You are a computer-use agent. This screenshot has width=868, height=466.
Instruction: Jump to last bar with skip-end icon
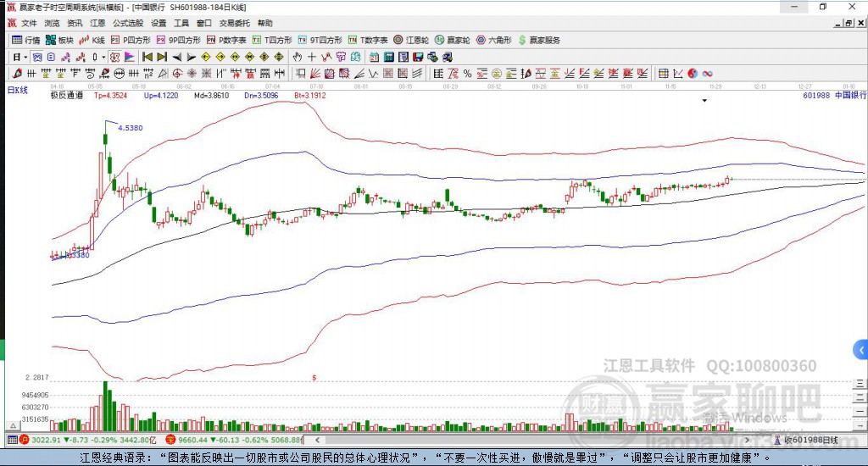162,57
